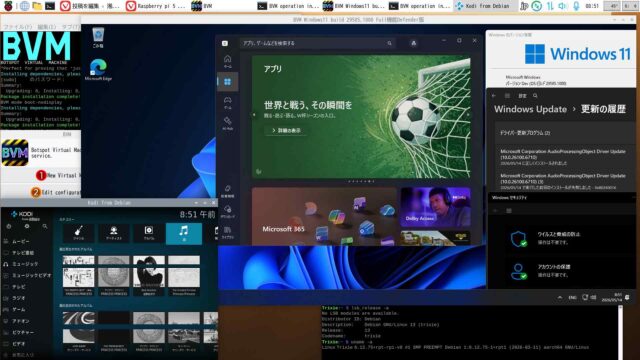This screenshot has height=360, width=640.
Task: Open Downloads in Microsoft Store sidebar
Action: click(x=227, y=211)
